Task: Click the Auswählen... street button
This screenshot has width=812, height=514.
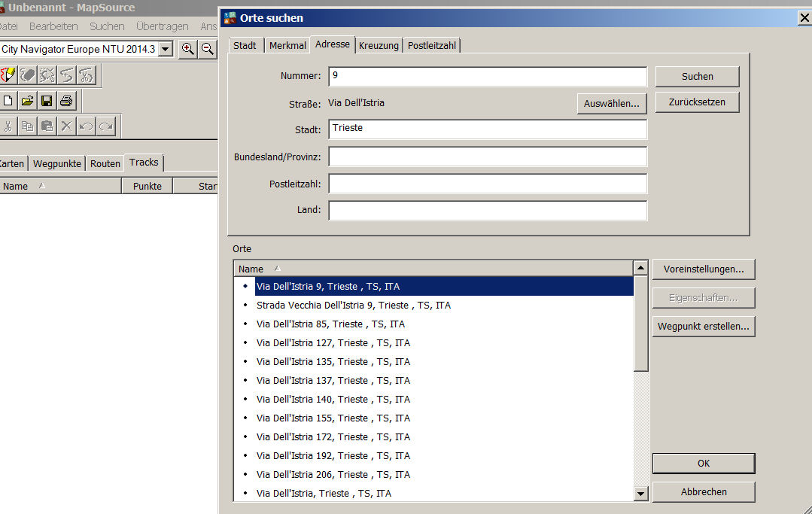Action: click(612, 104)
